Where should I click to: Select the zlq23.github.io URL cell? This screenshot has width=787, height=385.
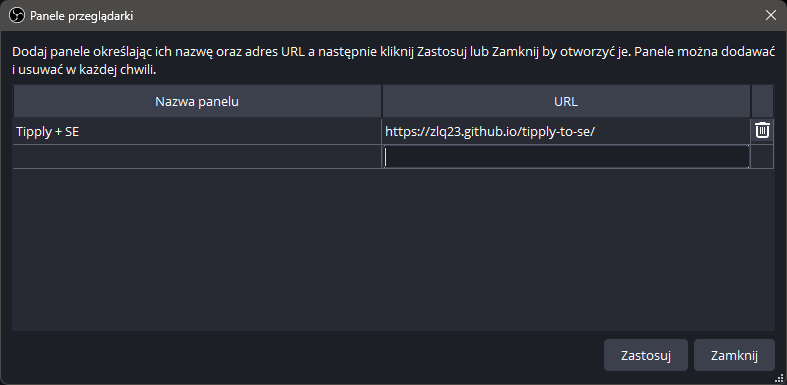(x=566, y=132)
